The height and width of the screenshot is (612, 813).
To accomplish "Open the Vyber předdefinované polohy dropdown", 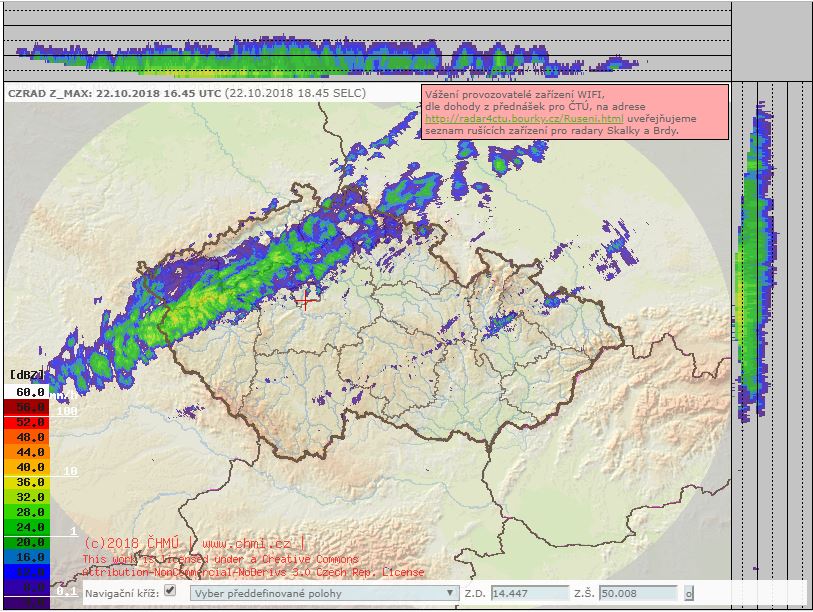I will click(324, 593).
